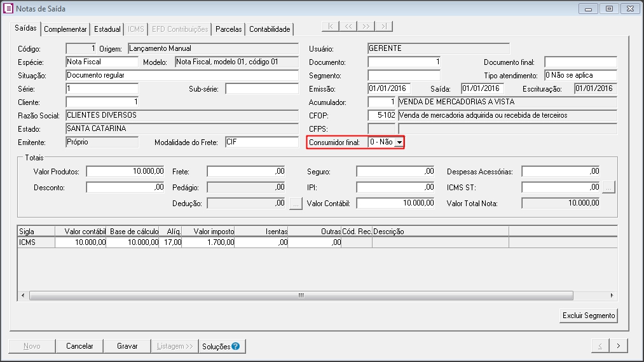
Task: Click the right arrow button at bottom right
Action: point(619,346)
